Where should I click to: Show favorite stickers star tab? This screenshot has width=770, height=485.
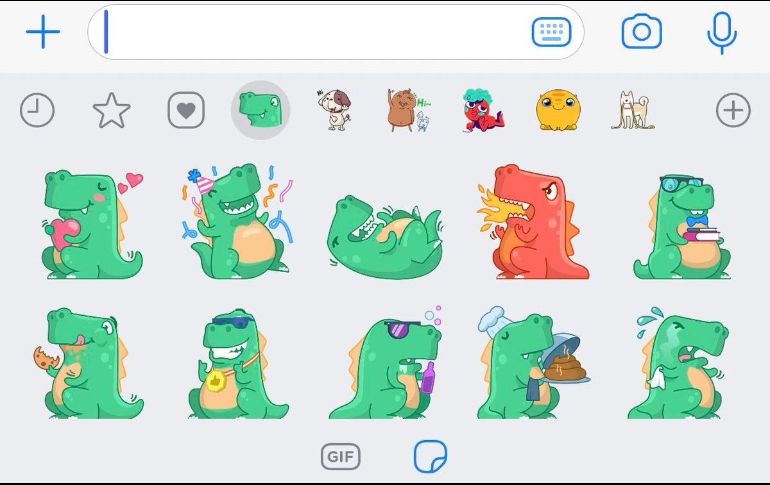[111, 110]
